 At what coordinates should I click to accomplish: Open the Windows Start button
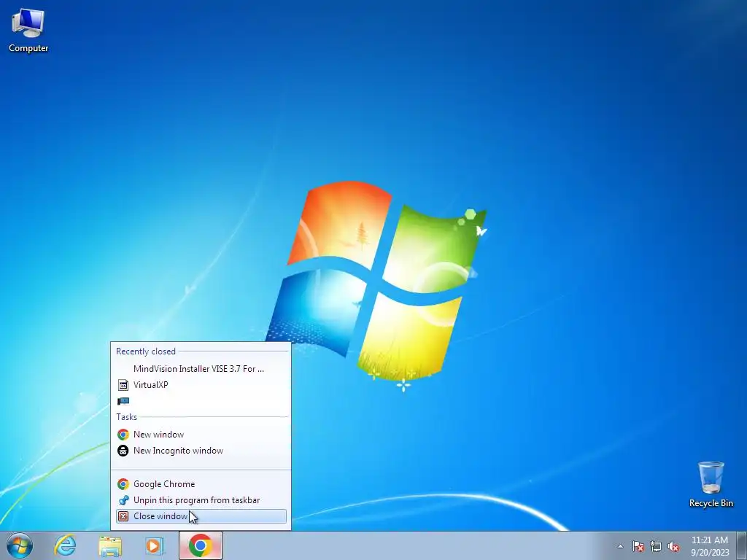pyautogui.click(x=20, y=545)
